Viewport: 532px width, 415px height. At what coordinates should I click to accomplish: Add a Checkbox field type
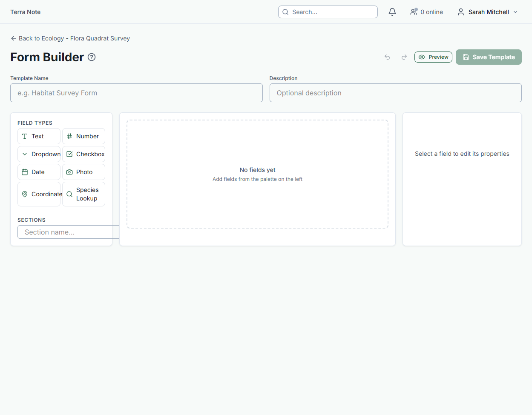pos(83,154)
